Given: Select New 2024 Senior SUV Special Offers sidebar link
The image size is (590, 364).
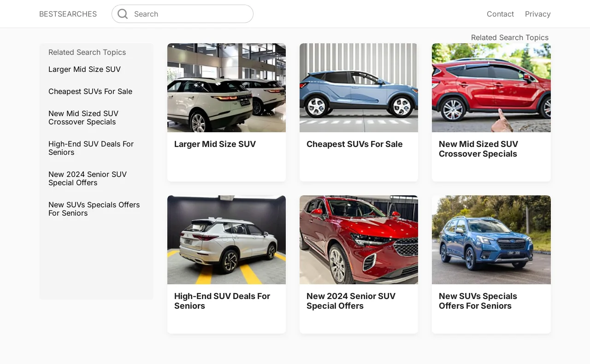Looking at the screenshot, I should (88, 179).
